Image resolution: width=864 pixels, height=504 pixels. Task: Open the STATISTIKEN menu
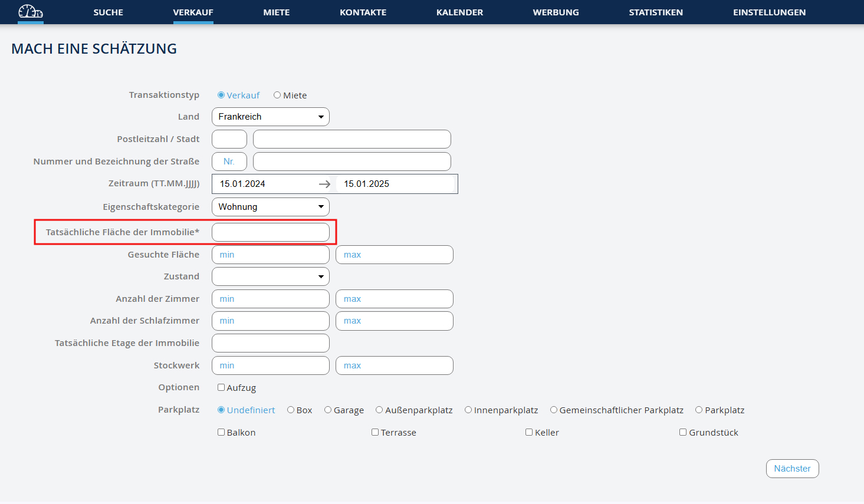(x=655, y=12)
